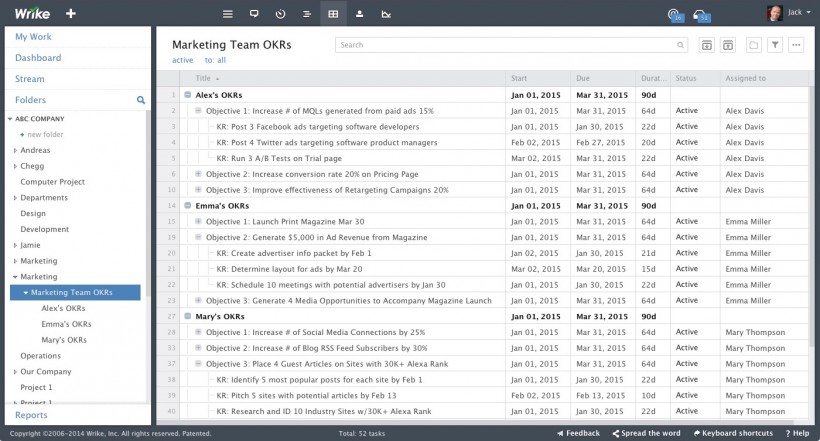Switch to the List view icon
The height and width of the screenshot is (441, 820).
pyautogui.click(x=227, y=14)
